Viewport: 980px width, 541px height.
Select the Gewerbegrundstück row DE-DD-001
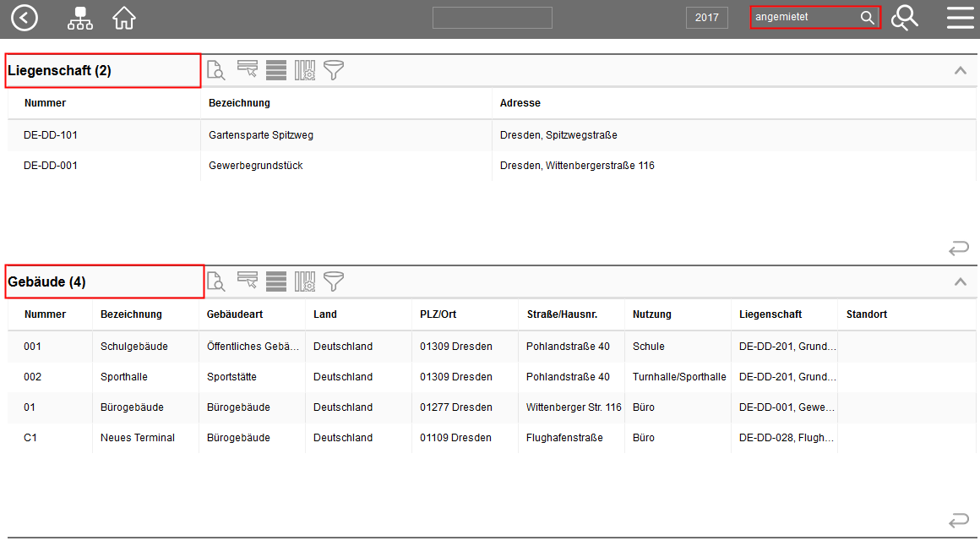pos(255,166)
